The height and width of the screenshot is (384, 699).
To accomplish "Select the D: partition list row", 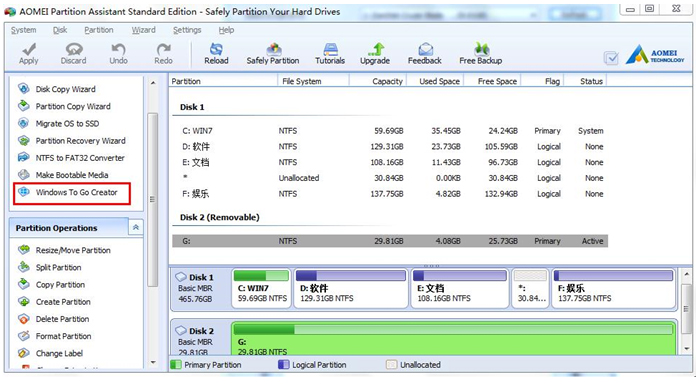I will pyautogui.click(x=390, y=147).
